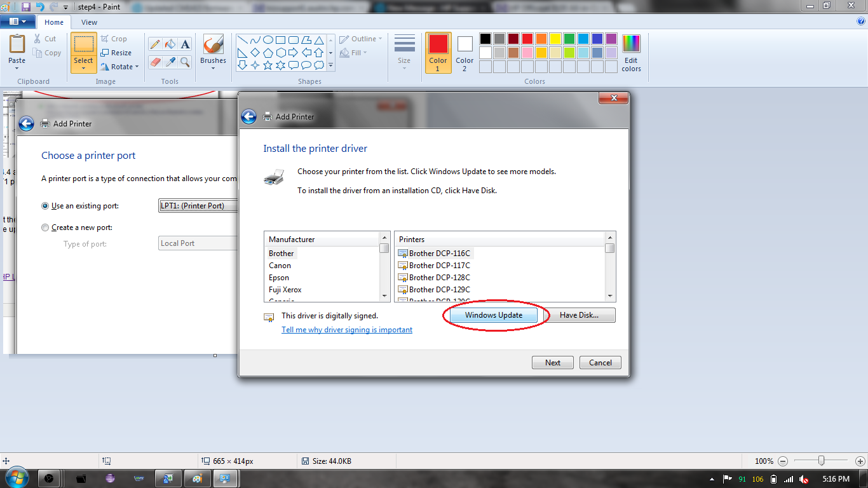Expand the Rotate dropdown menu

coord(137,67)
